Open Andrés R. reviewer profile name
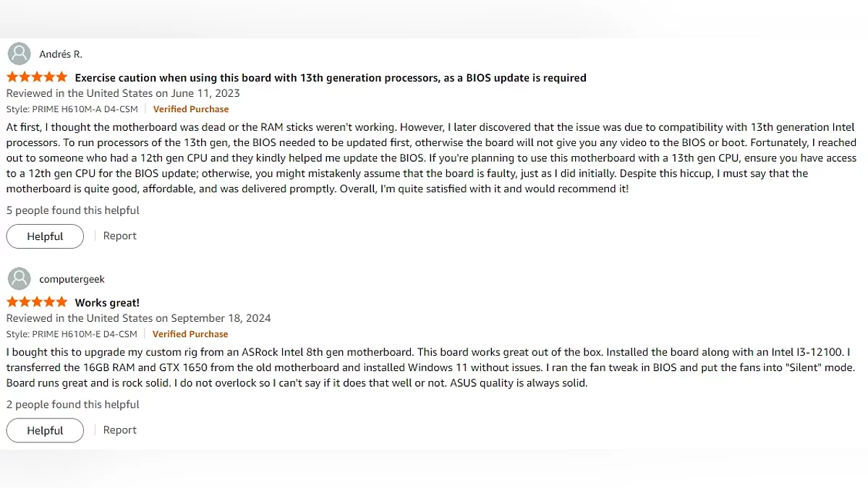Image resolution: width=868 pixels, height=488 pixels. click(61, 54)
